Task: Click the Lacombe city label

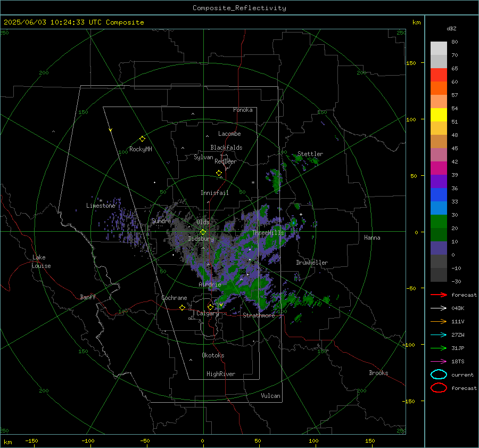Action: tap(229, 134)
